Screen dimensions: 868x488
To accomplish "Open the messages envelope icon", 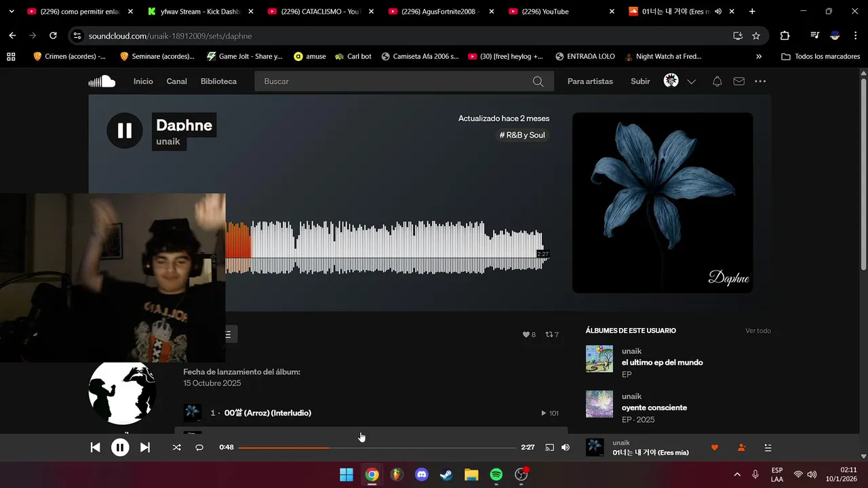I will (739, 81).
